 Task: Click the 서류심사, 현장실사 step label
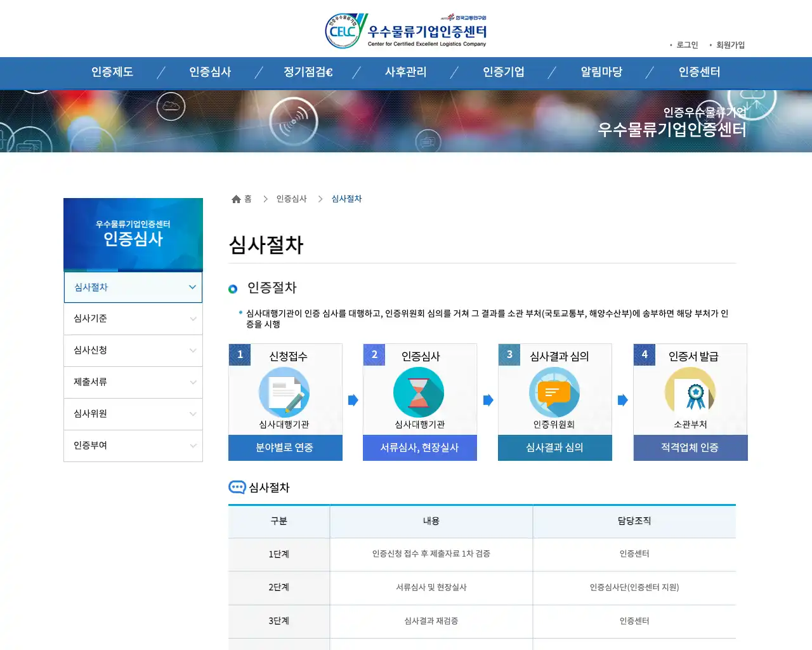(420, 448)
